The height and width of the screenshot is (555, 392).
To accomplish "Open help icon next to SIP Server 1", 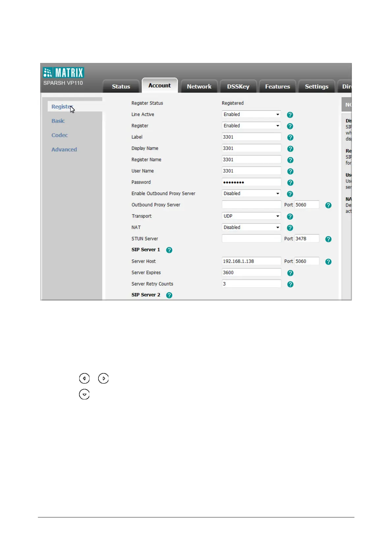I will pos(169,250).
